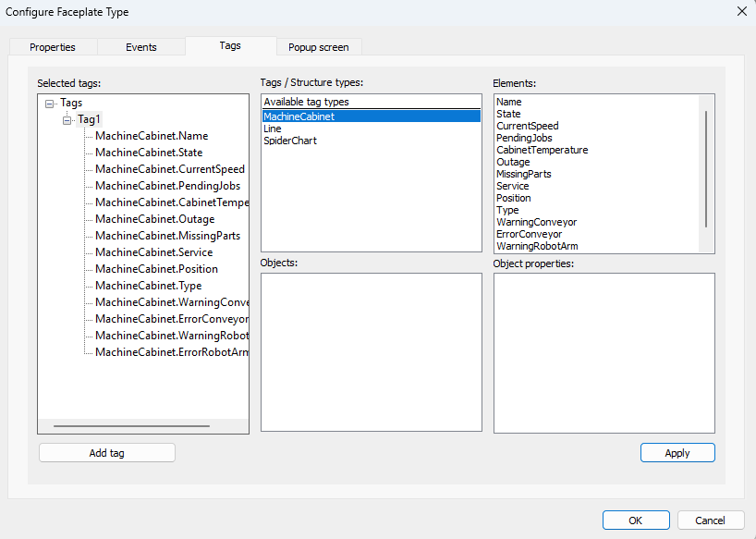Click the Elements list vertical scrollbar
Screen dimensions: 756x539
coord(707,168)
